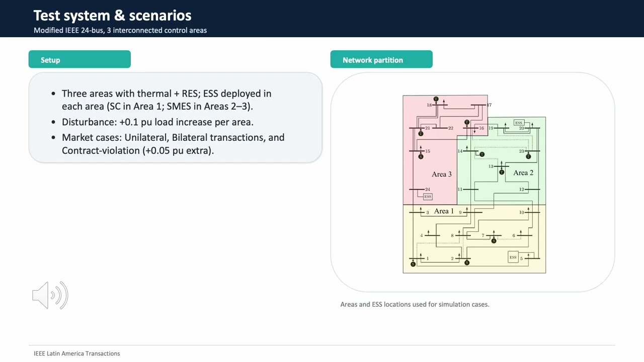Click the bullet starting 'Three areas with thermal'
This screenshot has height=362, width=644.
click(167, 100)
